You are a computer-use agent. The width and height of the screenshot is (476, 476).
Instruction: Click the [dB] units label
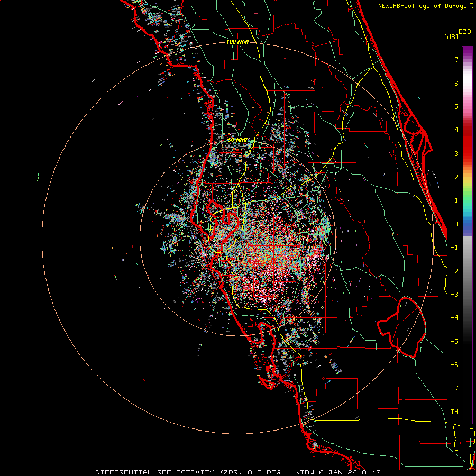[451, 37]
